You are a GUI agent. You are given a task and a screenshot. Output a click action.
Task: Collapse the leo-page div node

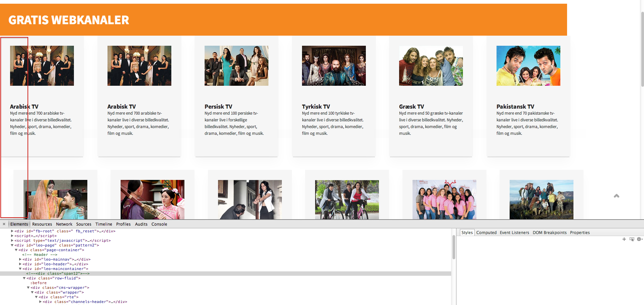(x=12, y=245)
